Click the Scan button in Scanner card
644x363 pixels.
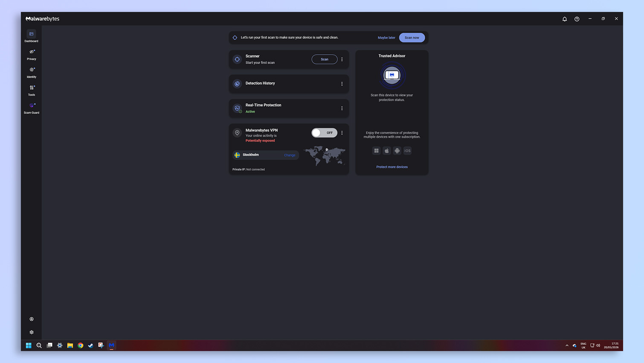(325, 59)
